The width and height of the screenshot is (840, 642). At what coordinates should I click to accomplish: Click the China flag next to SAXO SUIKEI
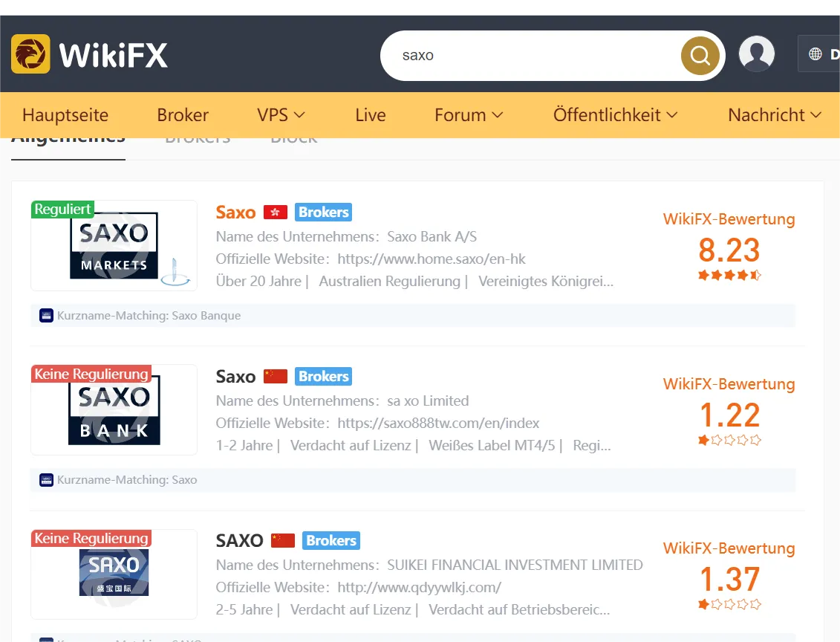pos(283,540)
